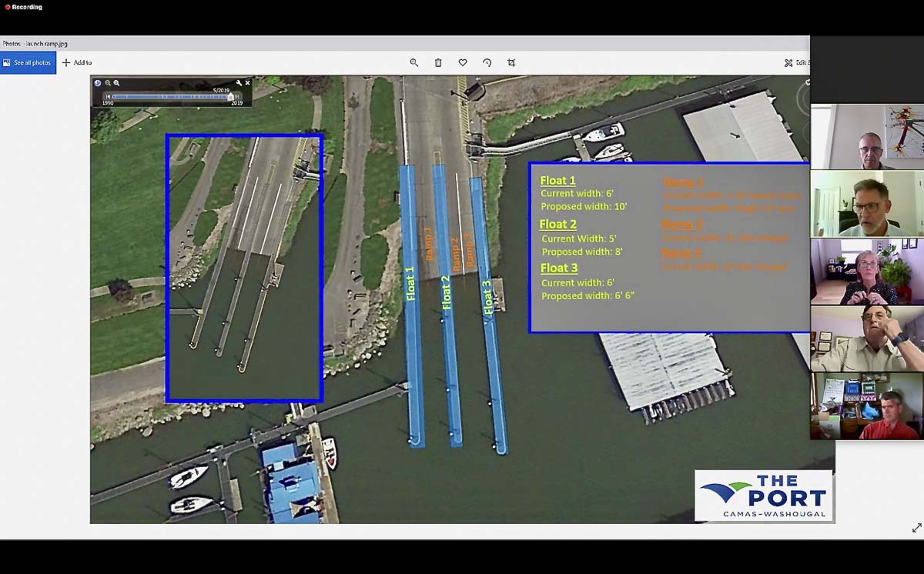Step the timeline back to earlier imagery
The image size is (924, 574).
pyautogui.click(x=108, y=96)
